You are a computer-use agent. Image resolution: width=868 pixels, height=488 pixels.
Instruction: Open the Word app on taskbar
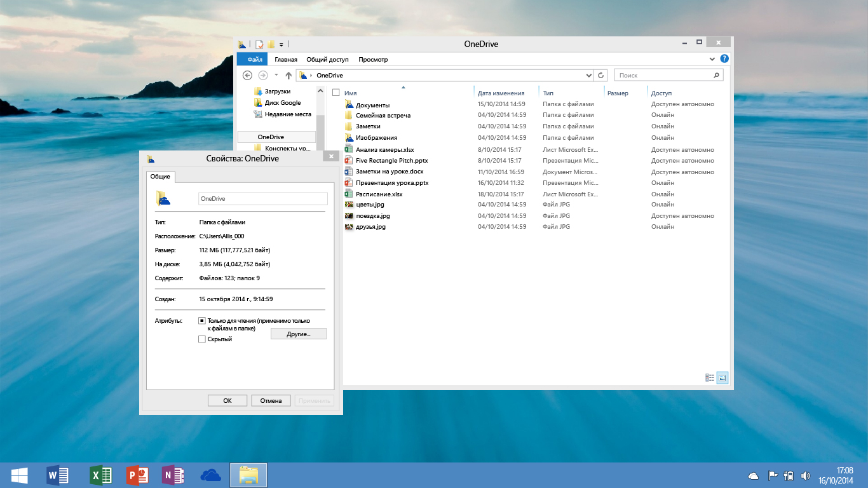tap(57, 475)
